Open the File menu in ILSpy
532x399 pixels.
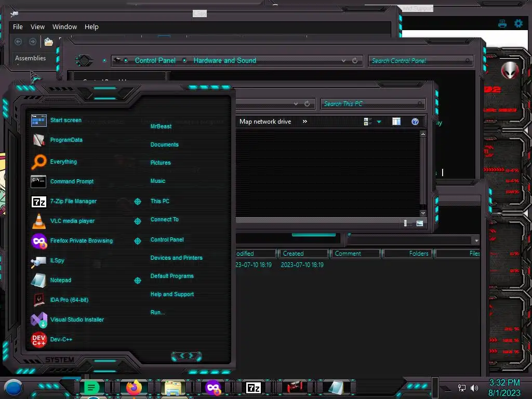tap(18, 27)
